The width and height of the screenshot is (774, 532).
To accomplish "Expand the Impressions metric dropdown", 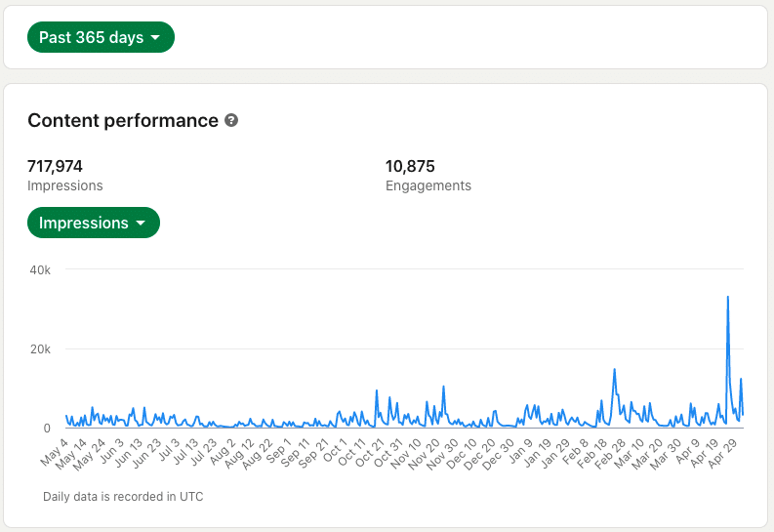I will pos(93,223).
